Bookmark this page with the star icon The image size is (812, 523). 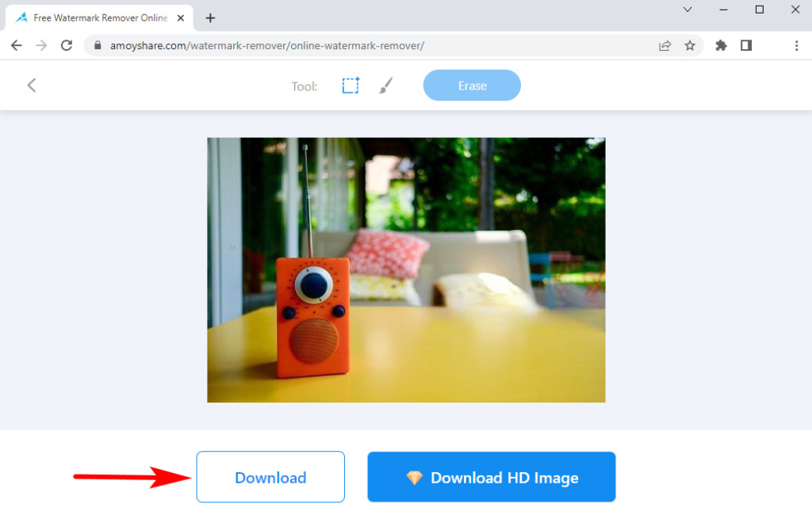coord(690,46)
